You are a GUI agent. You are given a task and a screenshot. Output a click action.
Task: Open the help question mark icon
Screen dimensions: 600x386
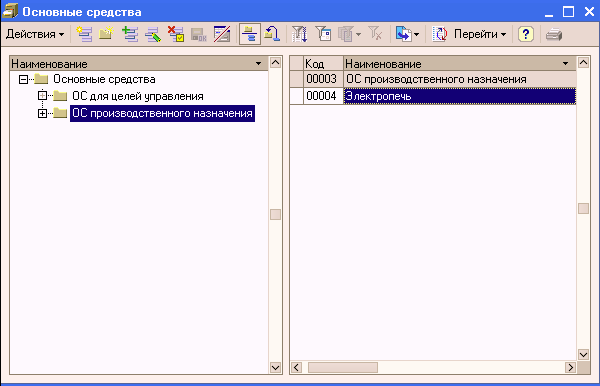526,34
